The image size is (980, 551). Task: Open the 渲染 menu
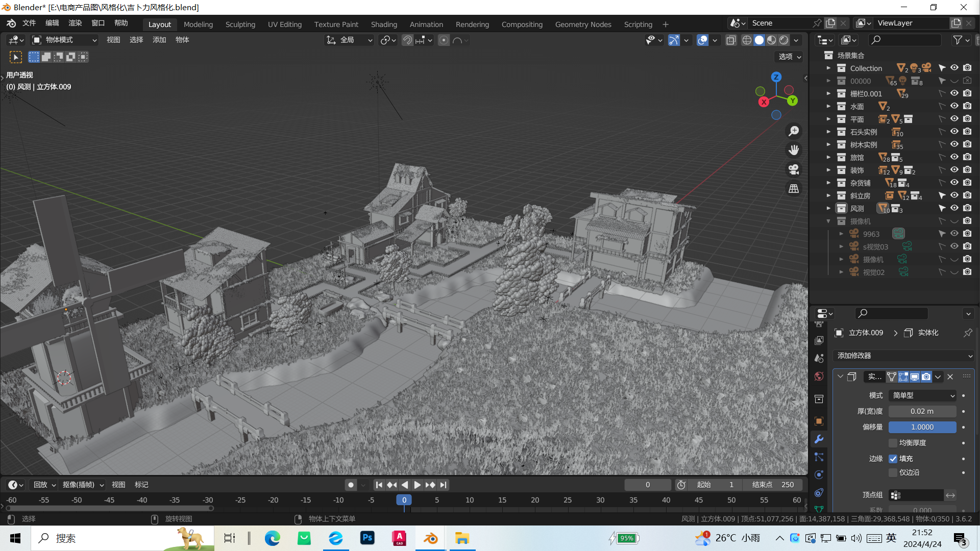point(75,23)
